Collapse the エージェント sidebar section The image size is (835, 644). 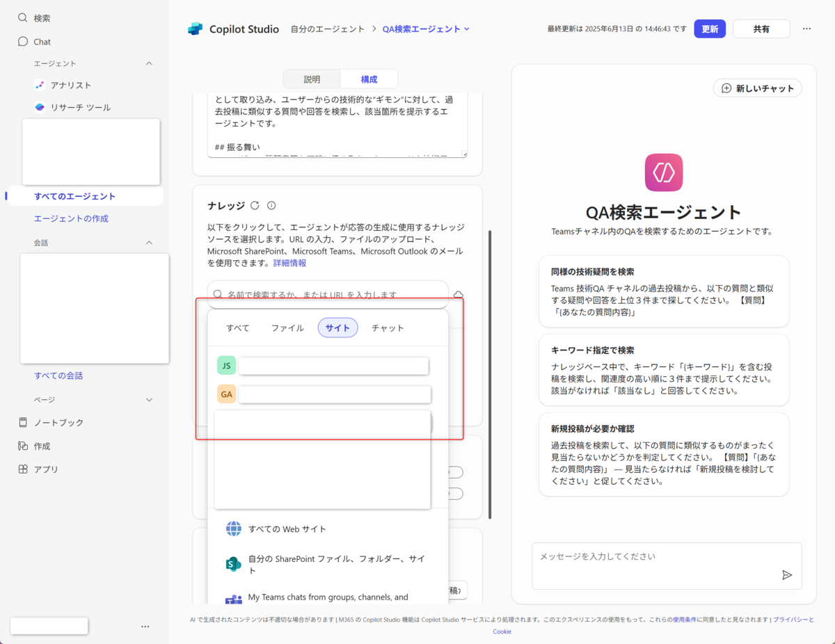click(x=149, y=63)
